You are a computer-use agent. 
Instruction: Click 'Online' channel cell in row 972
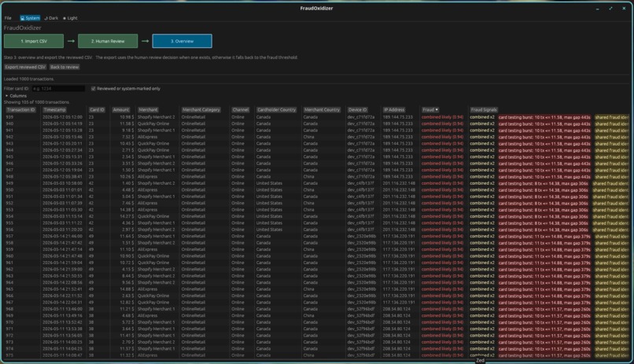pyautogui.click(x=238, y=336)
